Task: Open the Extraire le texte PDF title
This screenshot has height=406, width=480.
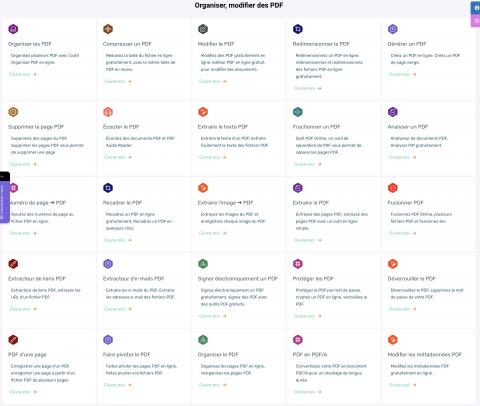Action: click(x=223, y=127)
